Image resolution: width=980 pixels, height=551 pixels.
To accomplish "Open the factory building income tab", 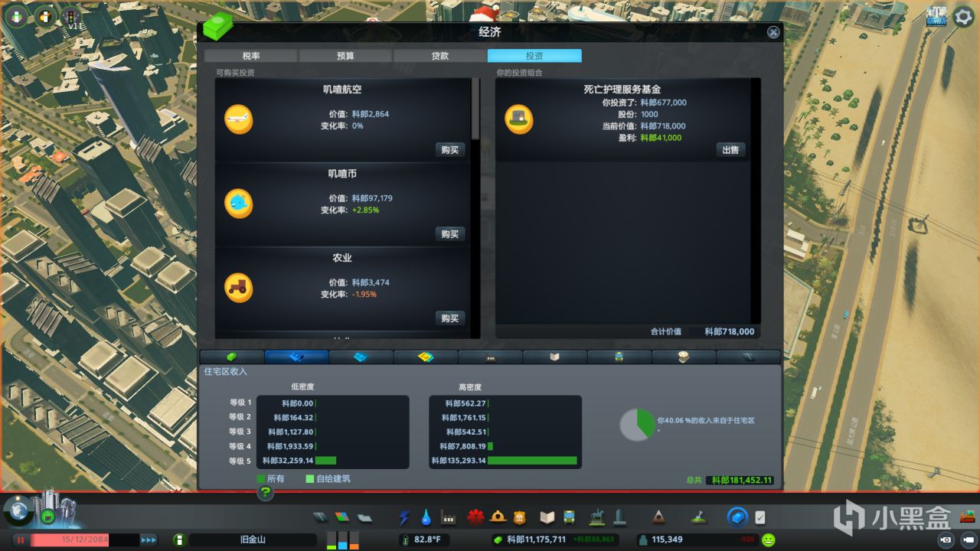I will [491, 357].
